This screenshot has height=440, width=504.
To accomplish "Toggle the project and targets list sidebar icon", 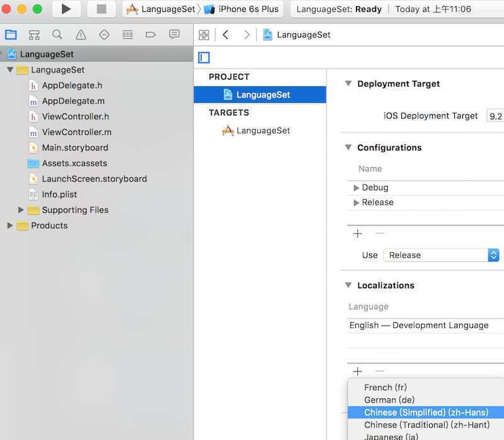I will [203, 57].
